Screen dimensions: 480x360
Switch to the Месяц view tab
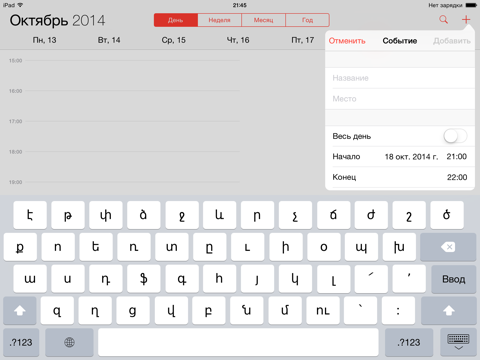click(264, 20)
